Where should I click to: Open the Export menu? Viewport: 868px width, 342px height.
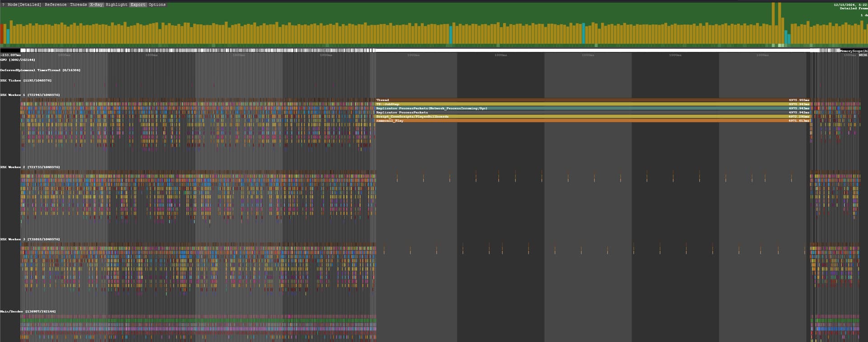138,5
